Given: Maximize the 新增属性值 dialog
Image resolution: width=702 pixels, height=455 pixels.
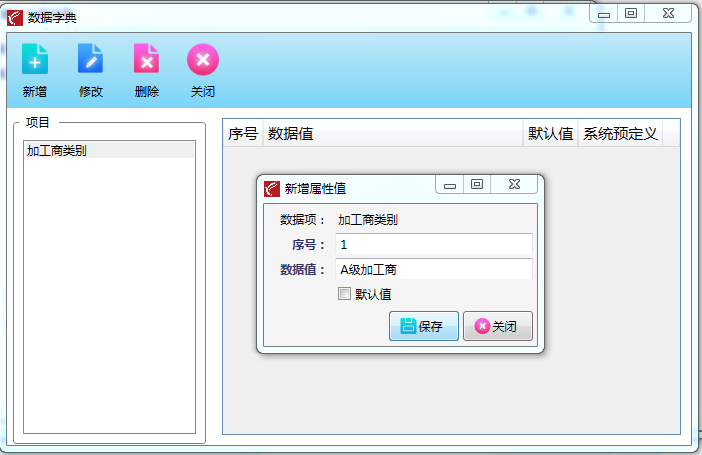Looking at the screenshot, I should (477, 184).
